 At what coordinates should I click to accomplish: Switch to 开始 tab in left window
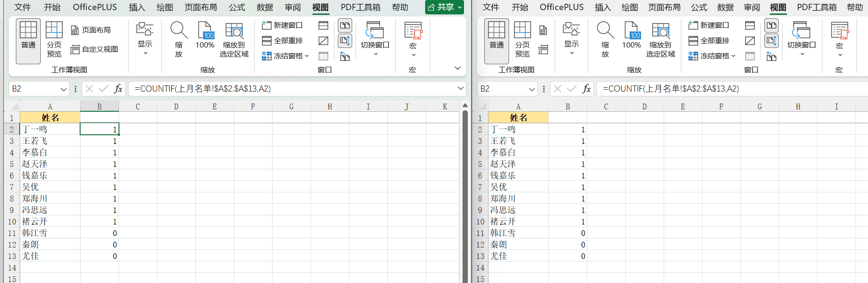[52, 7]
